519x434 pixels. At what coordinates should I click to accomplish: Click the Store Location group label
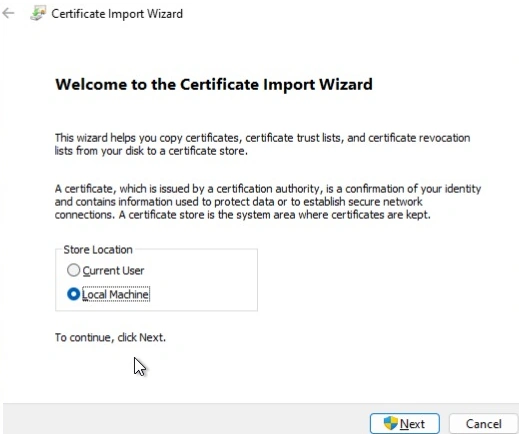(x=98, y=250)
